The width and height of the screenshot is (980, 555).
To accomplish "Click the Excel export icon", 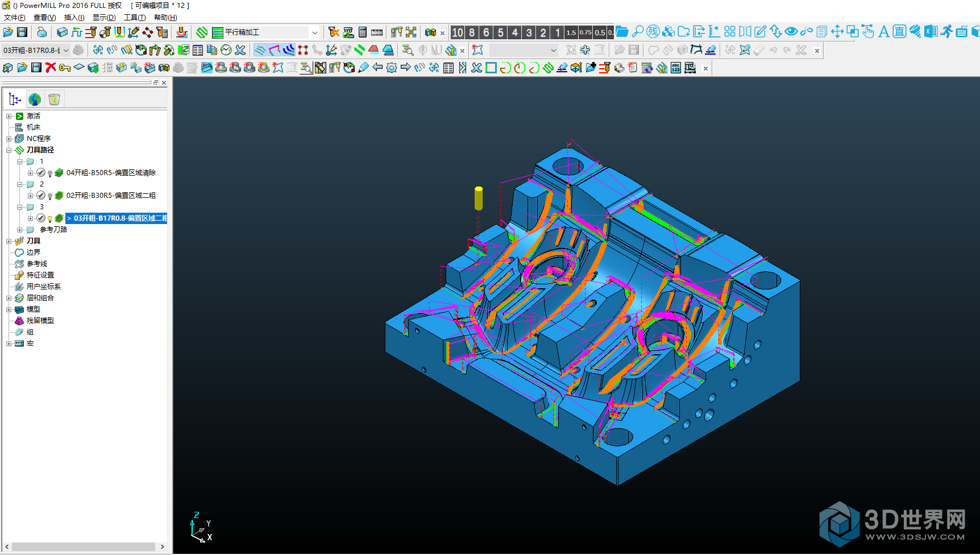I will (931, 32).
